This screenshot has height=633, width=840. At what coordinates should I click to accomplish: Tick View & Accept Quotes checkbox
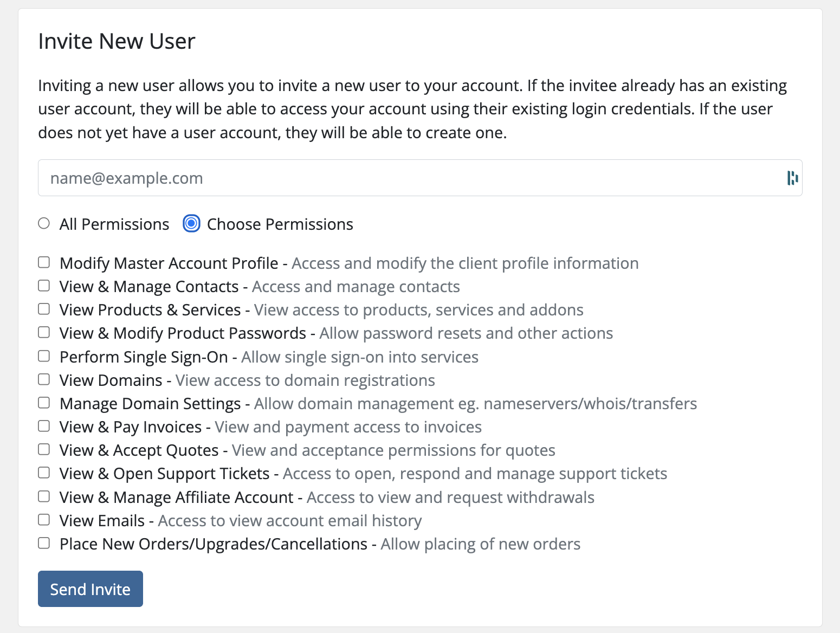click(x=44, y=449)
